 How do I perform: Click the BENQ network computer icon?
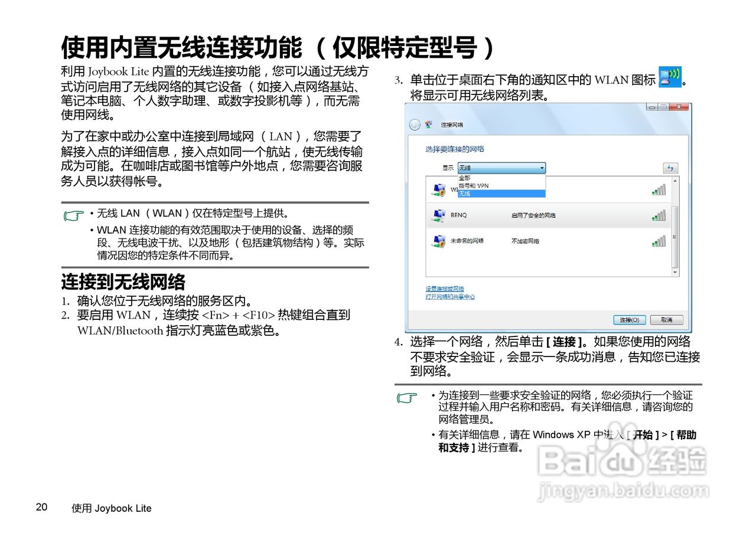tap(438, 216)
